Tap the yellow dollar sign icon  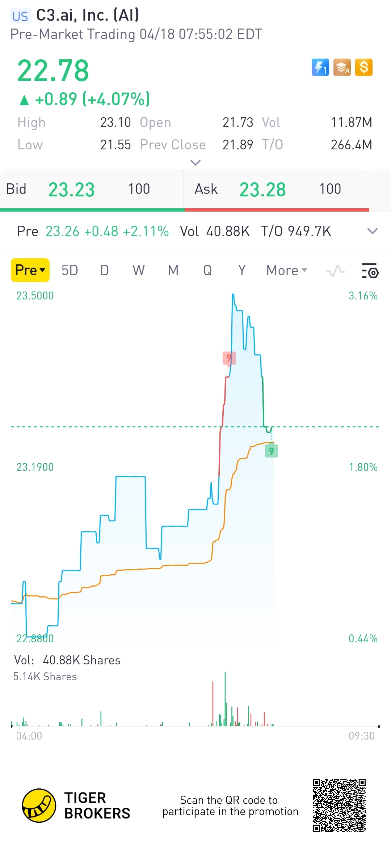pyautogui.click(x=364, y=67)
